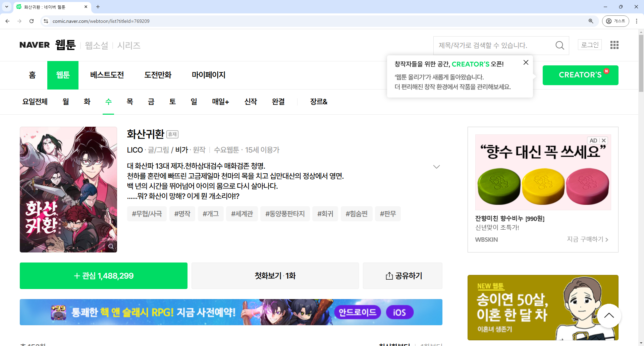
Task: Click the 화산귀환 cover thumbnail
Action: 68,189
